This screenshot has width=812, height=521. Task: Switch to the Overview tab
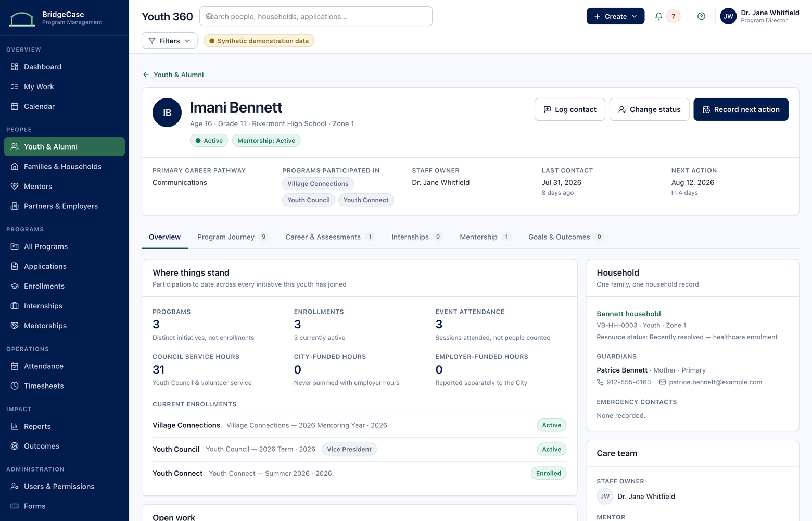[164, 237]
